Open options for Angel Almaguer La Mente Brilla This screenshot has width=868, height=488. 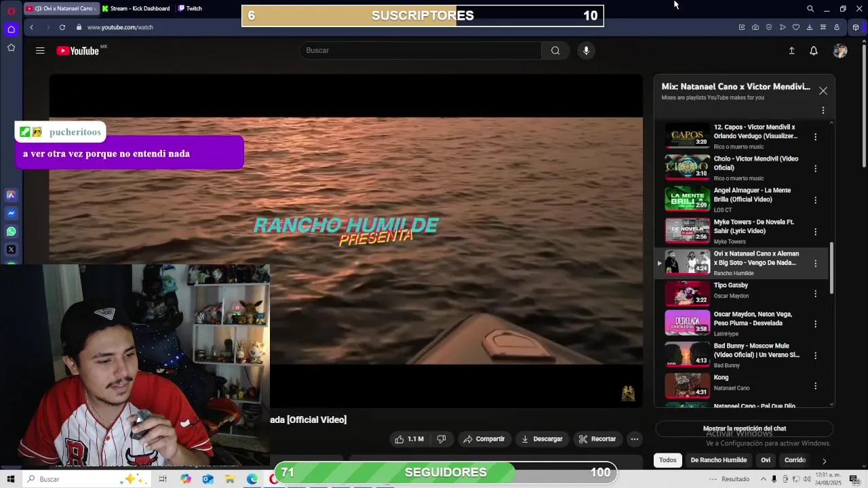816,200
